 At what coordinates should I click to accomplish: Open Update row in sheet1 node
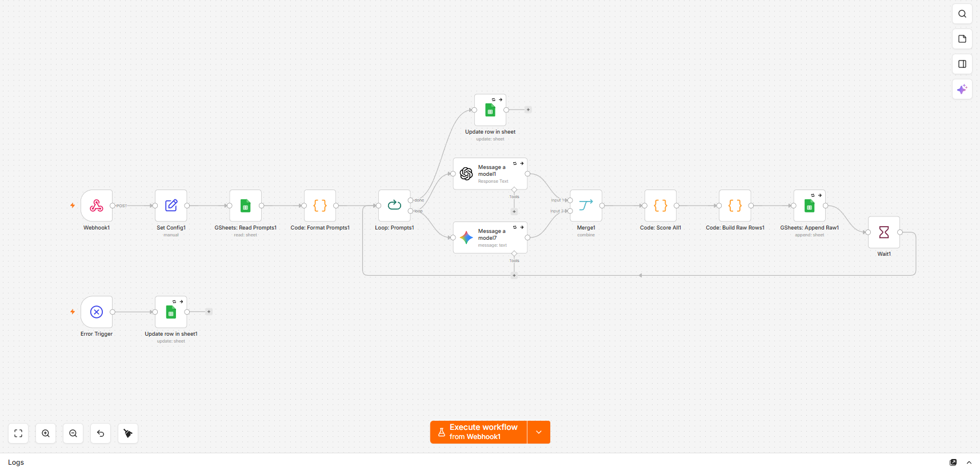[x=171, y=312]
